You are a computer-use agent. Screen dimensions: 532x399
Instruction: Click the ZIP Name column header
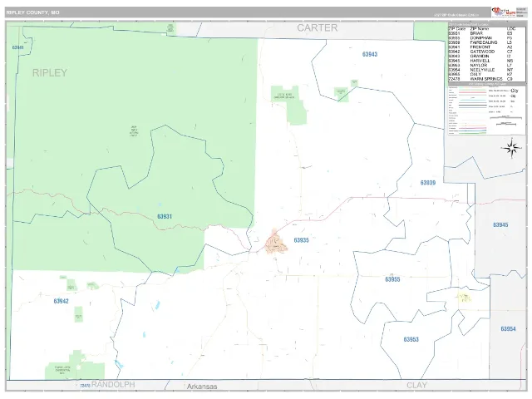480,29
